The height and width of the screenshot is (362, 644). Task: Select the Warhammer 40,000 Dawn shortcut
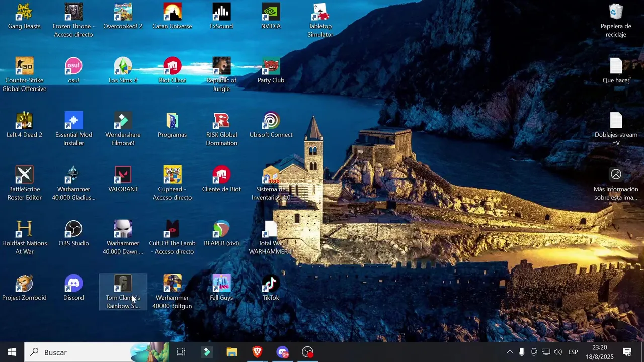click(123, 238)
